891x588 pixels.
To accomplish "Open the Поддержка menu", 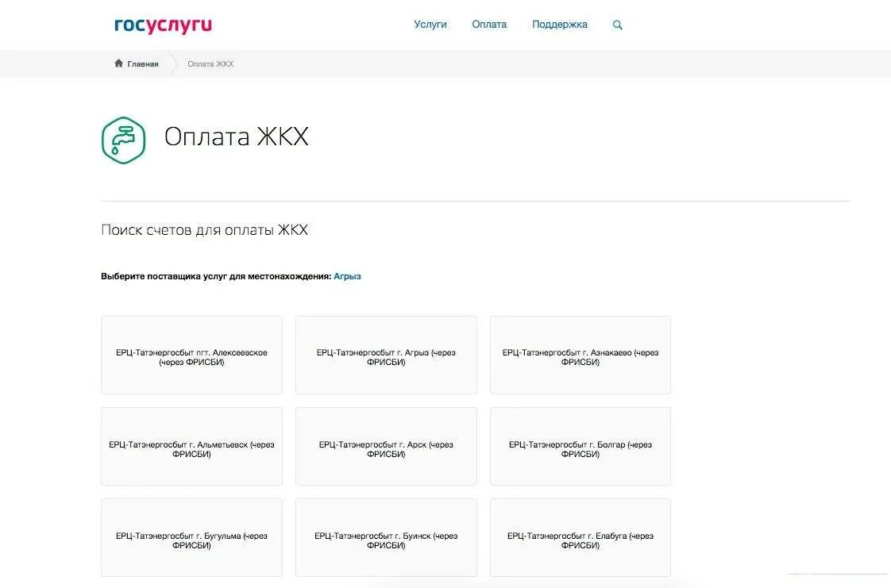I will tap(560, 25).
